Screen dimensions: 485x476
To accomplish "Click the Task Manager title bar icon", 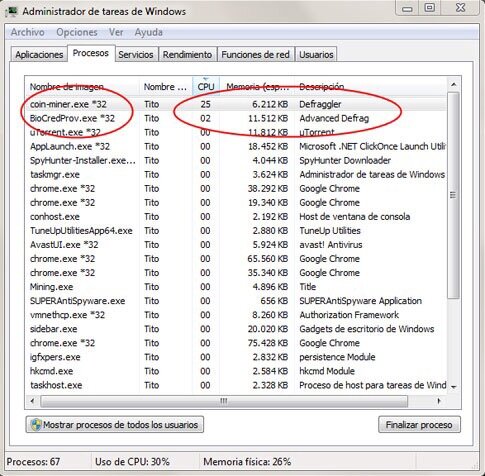I will (x=11, y=11).
